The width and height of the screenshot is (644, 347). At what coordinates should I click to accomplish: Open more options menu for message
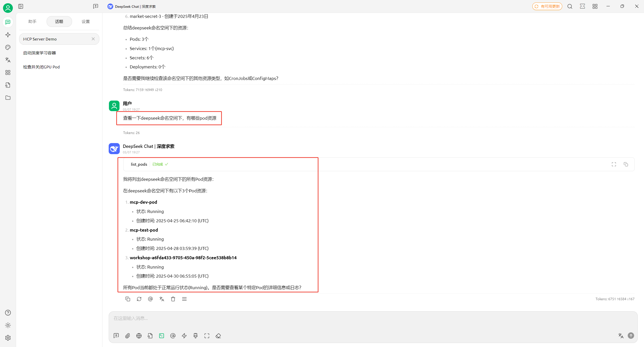(184, 299)
